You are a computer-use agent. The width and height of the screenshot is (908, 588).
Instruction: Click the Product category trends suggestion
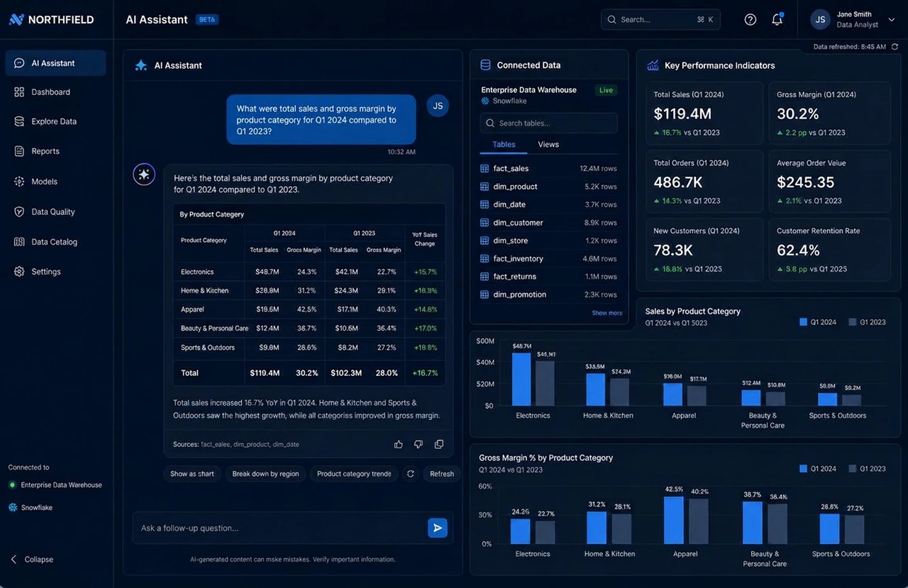click(x=354, y=474)
